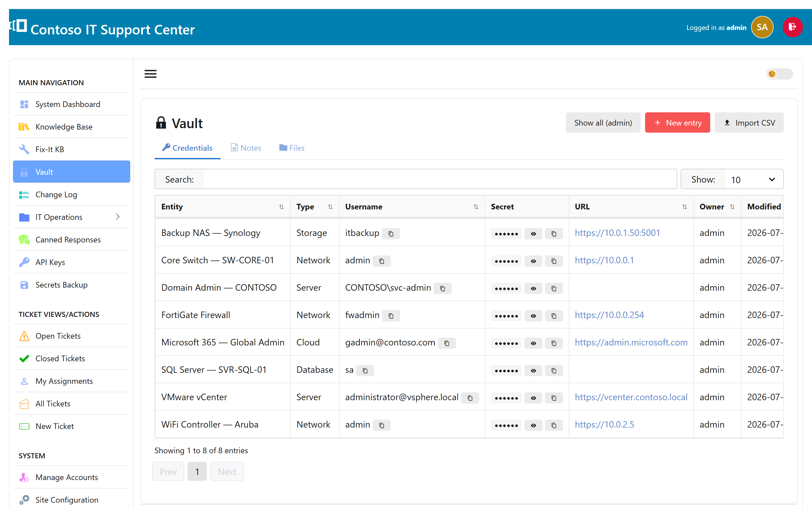Open the SA user avatar
Viewport: 812px width, 508px height.
click(x=762, y=27)
